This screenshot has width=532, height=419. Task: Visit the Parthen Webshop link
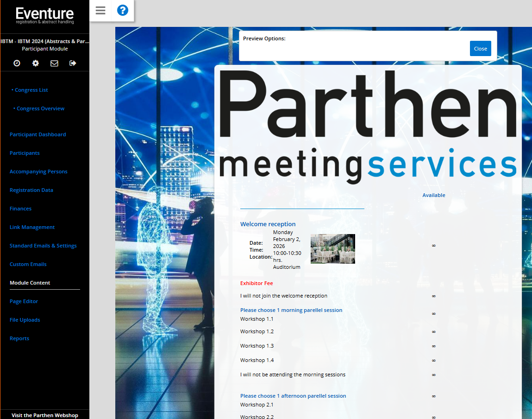click(45, 415)
